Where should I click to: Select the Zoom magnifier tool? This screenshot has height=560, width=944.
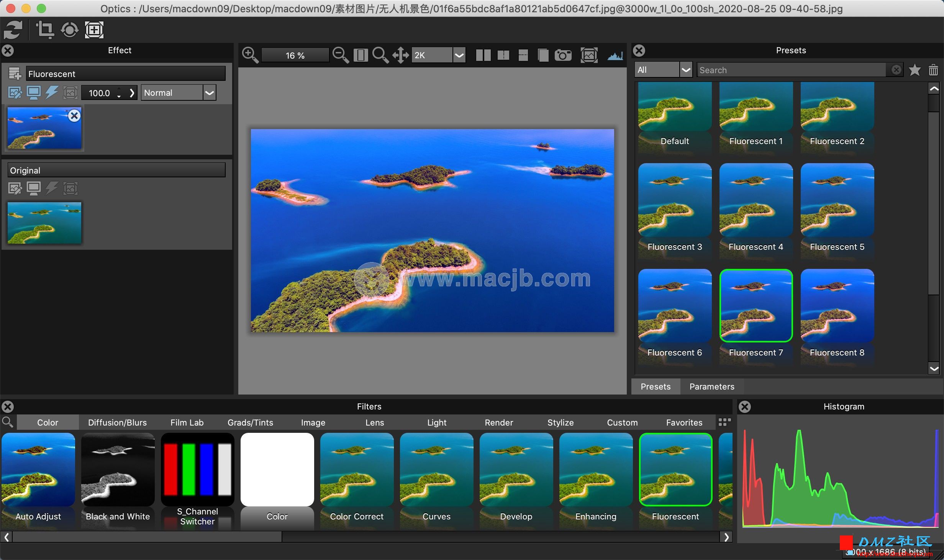click(380, 55)
